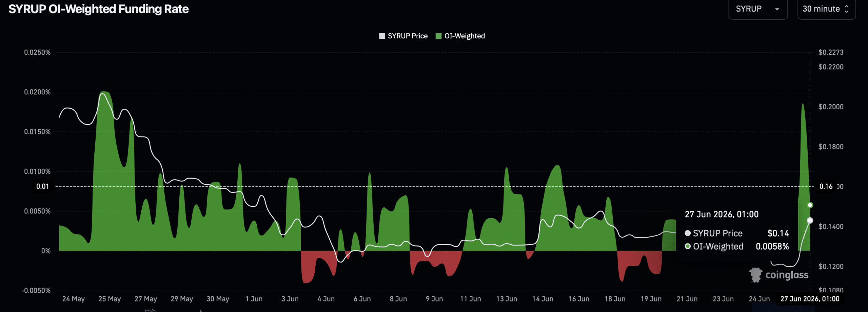Click the 16 Jun date on the time axis
868x312 pixels.
coord(579,299)
